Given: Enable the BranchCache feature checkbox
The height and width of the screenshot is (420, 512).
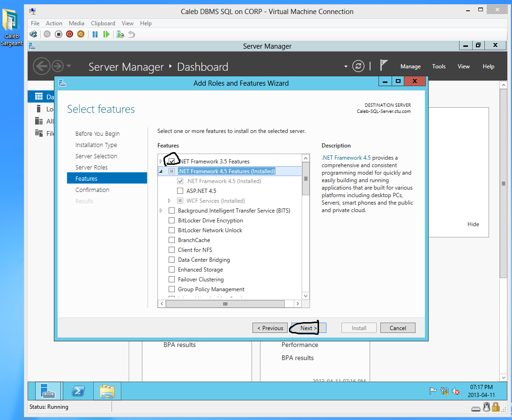Looking at the screenshot, I should [x=172, y=240].
